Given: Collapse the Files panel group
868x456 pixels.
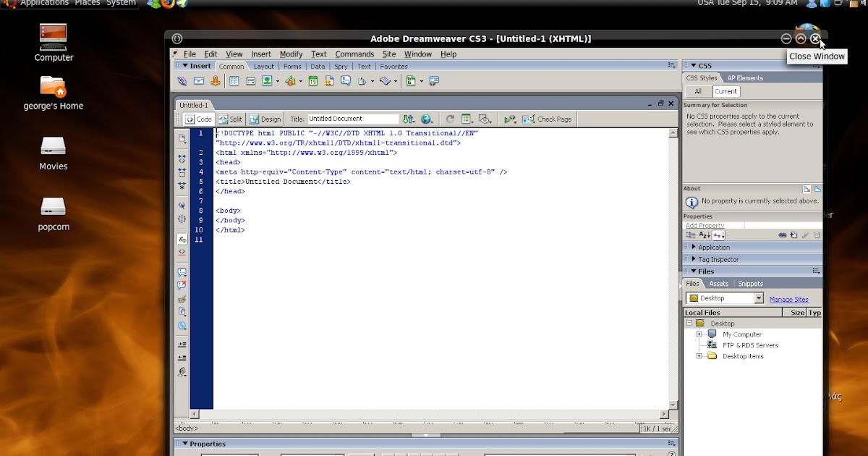Looking at the screenshot, I should pos(694,271).
